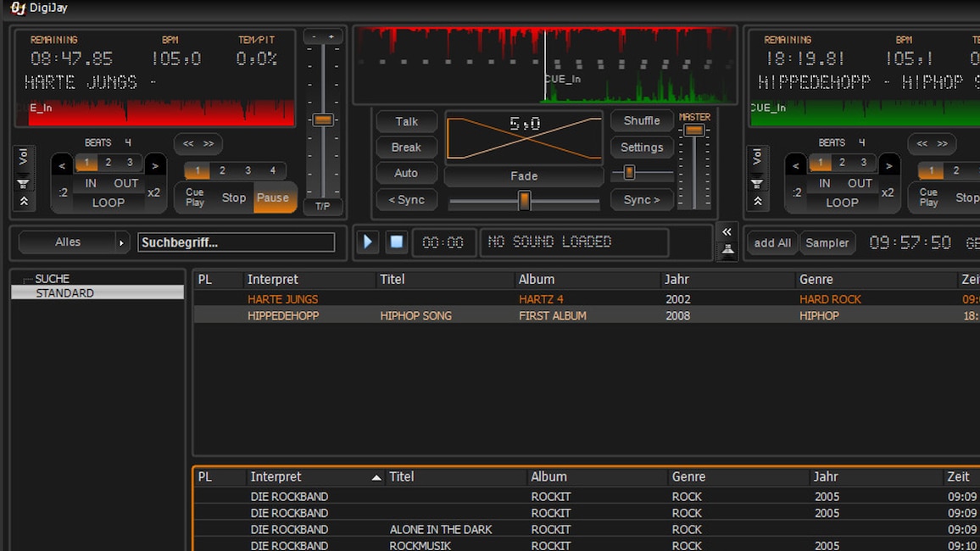Screen dimensions: 980x551
Task: Toggle Auto mix mode
Action: pos(406,173)
